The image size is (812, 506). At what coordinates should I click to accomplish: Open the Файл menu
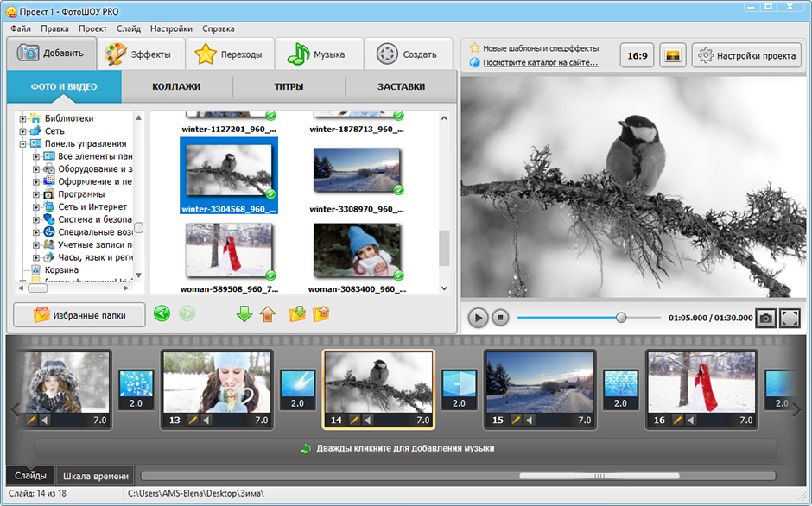(x=21, y=29)
